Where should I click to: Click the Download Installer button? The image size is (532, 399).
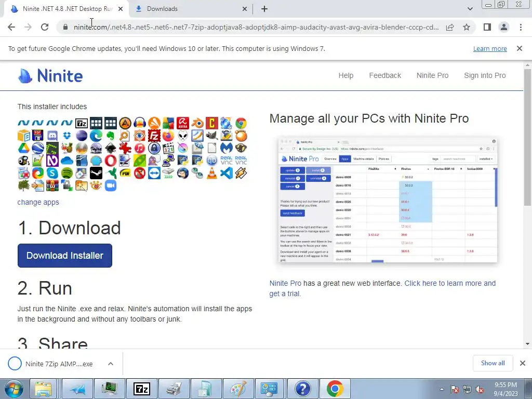[65, 256]
